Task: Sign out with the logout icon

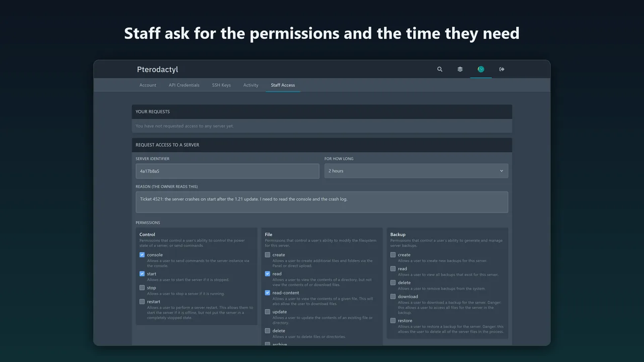Action: click(x=502, y=69)
